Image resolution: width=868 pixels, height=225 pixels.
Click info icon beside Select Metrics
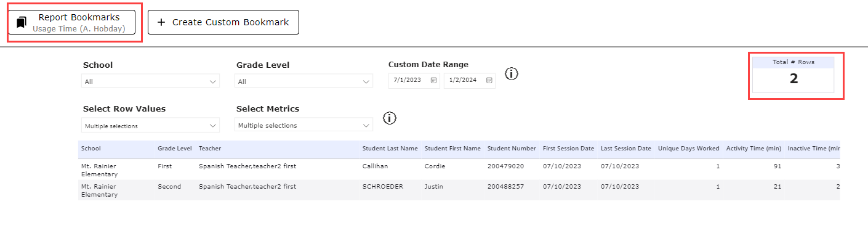[390, 118]
